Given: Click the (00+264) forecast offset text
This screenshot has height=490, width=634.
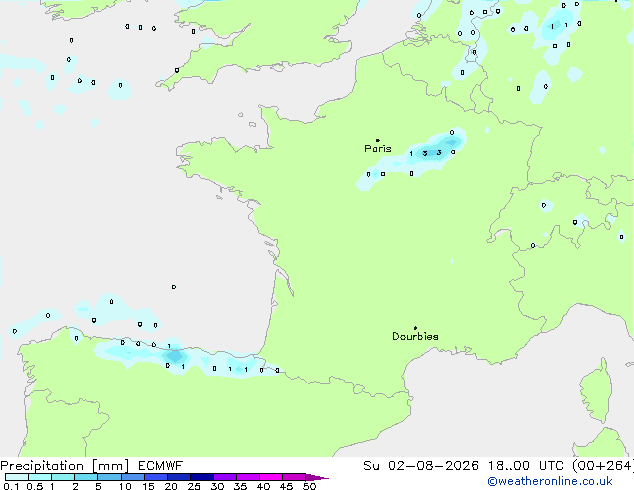Looking at the screenshot, I should (603, 466).
